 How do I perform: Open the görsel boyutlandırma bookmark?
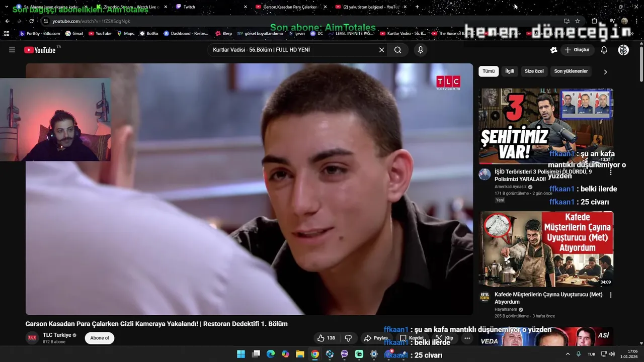[x=260, y=33]
